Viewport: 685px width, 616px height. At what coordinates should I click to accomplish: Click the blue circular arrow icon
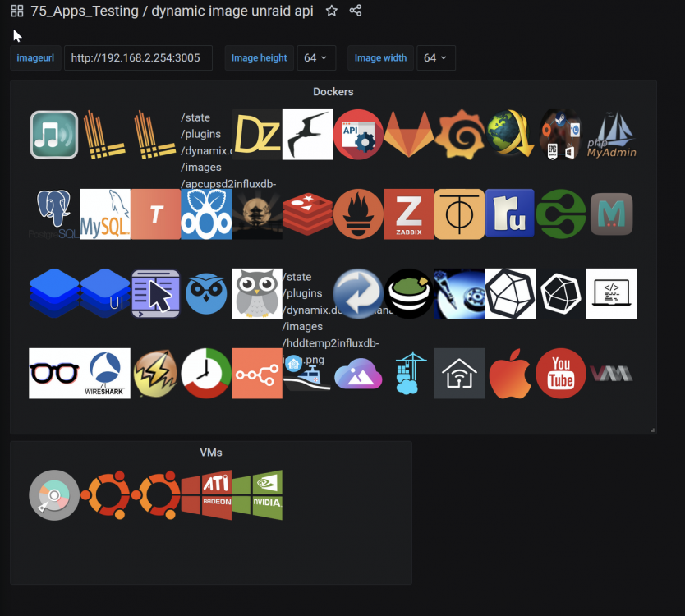[x=358, y=293]
